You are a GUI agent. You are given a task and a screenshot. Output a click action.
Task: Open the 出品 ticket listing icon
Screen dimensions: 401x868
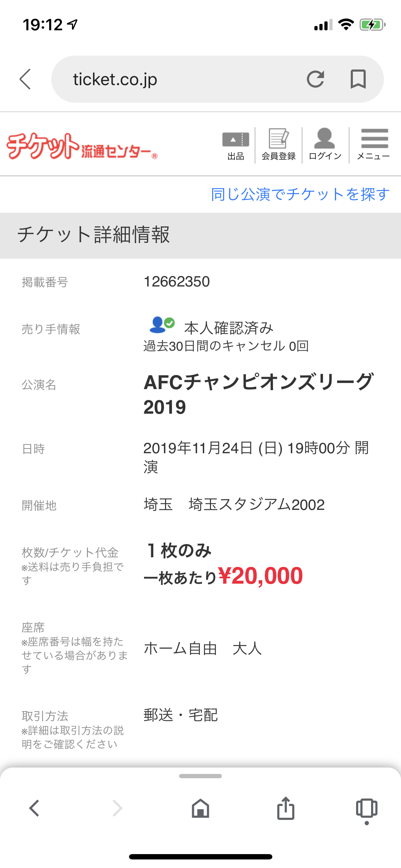236,145
